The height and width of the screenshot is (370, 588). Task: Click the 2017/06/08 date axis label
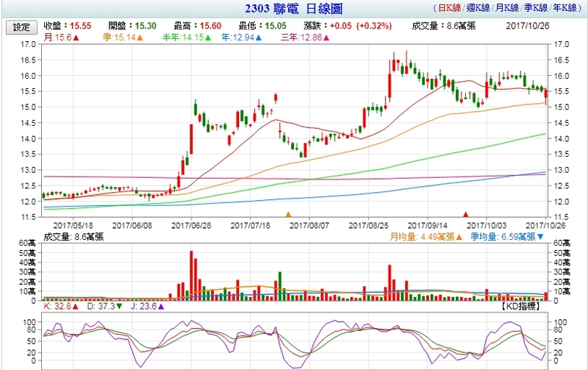coord(132,226)
